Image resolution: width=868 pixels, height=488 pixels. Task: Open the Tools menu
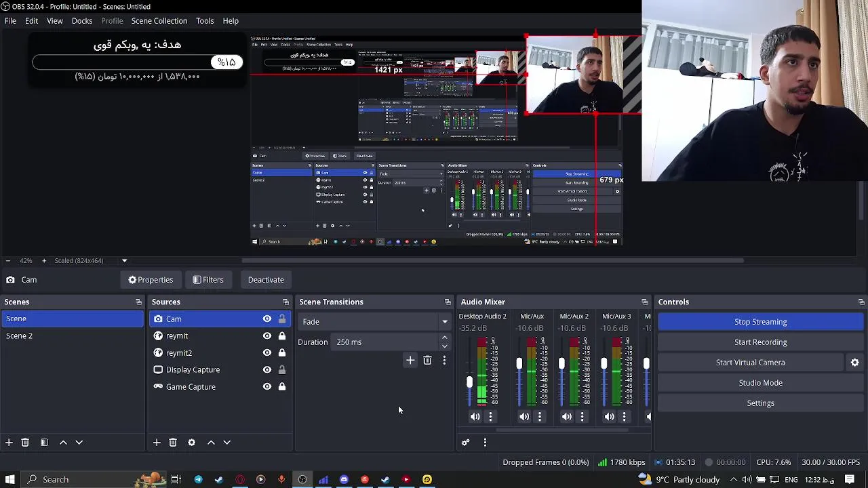pyautogui.click(x=205, y=20)
